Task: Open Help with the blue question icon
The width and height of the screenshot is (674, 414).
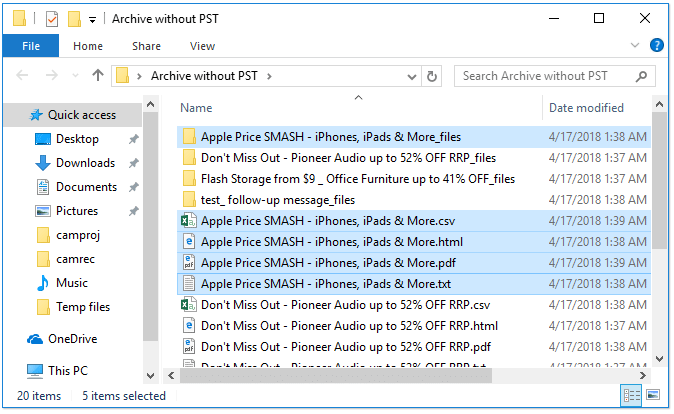Action: [x=656, y=45]
